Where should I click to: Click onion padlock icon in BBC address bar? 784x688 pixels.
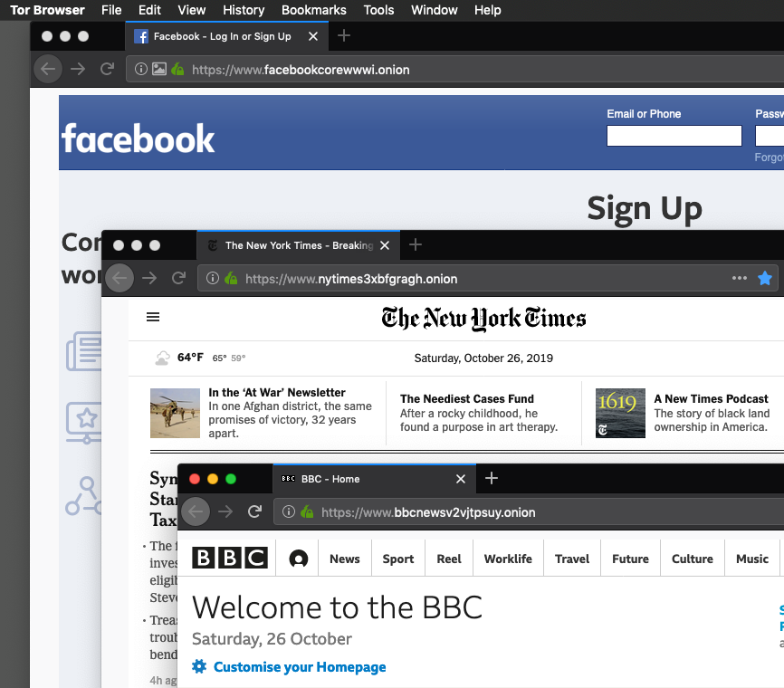(307, 511)
